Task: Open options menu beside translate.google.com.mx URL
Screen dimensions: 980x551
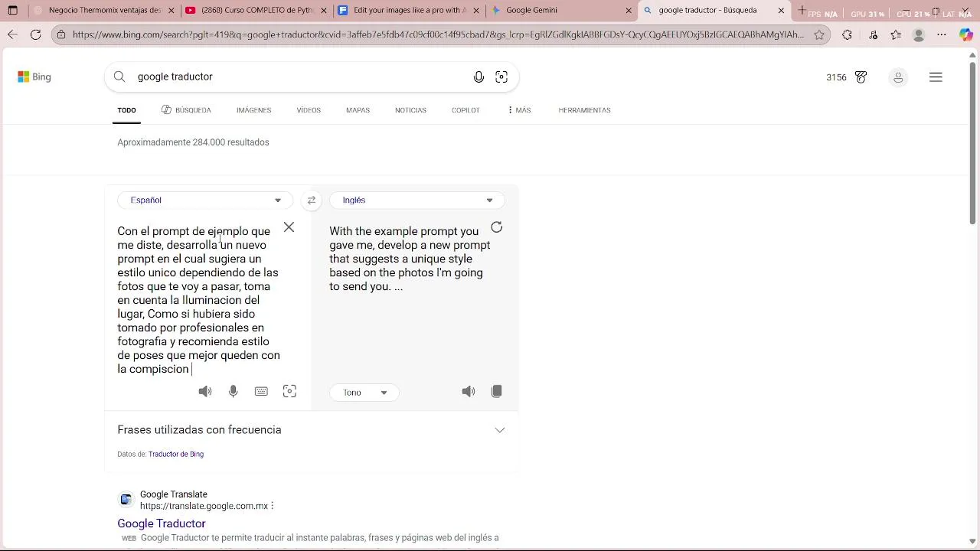Action: click(273, 506)
